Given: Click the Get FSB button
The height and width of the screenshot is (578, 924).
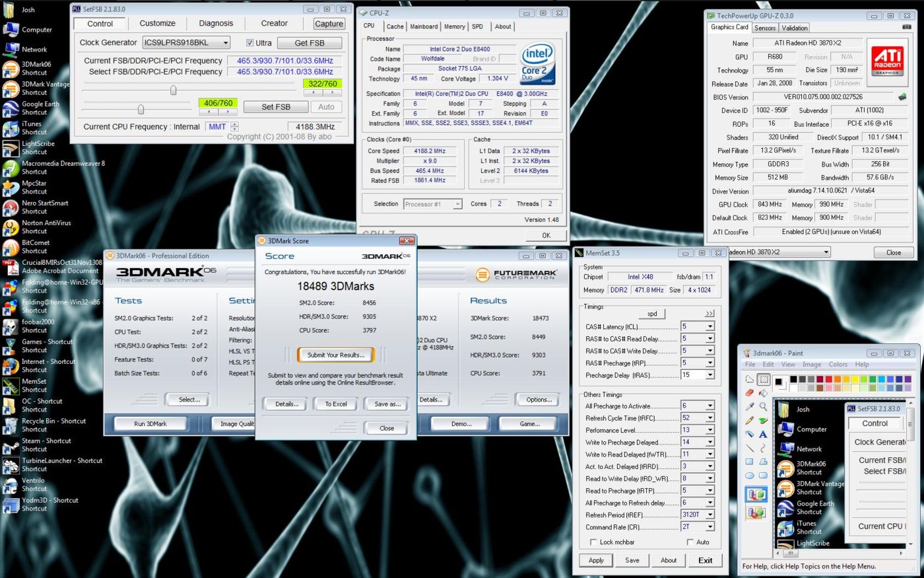Looking at the screenshot, I should point(310,43).
